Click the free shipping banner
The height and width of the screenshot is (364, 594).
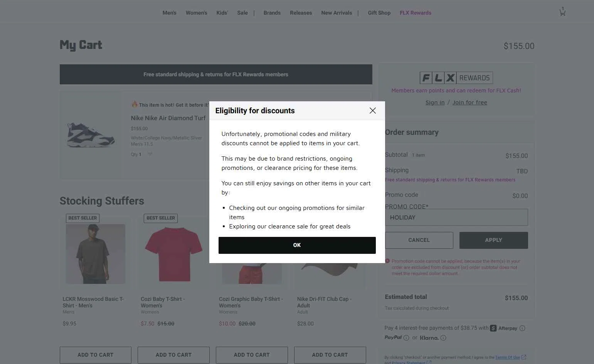coord(216,74)
